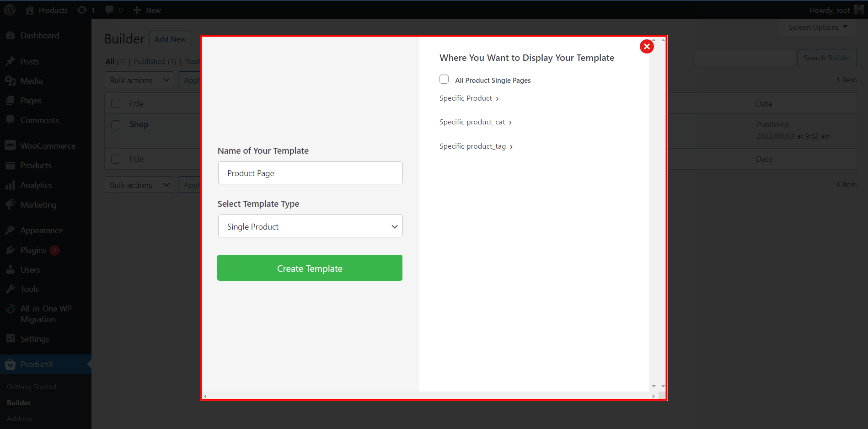Click the Settings sliders icon

coord(11,339)
